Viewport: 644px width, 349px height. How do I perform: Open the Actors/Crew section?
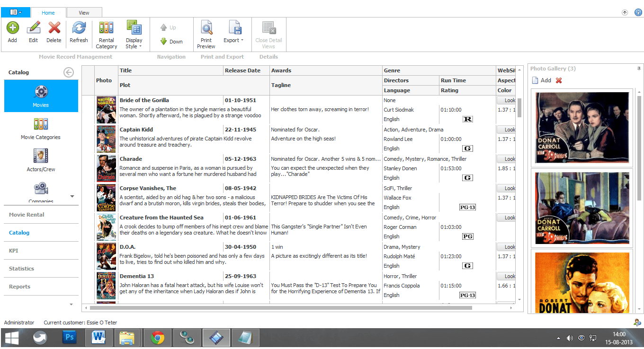point(41,160)
